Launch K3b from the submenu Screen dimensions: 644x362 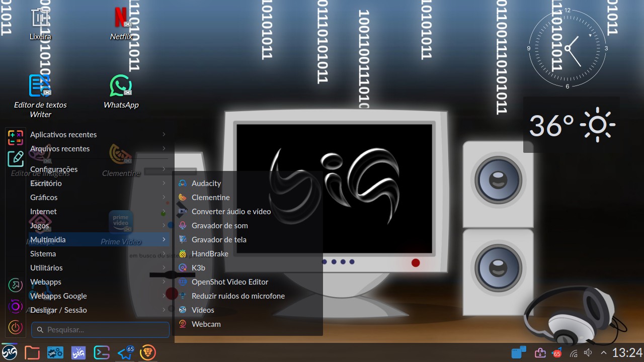point(249,267)
